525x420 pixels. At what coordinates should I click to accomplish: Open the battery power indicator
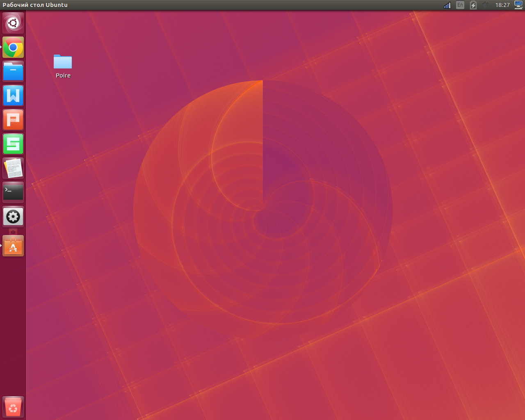(473, 5)
